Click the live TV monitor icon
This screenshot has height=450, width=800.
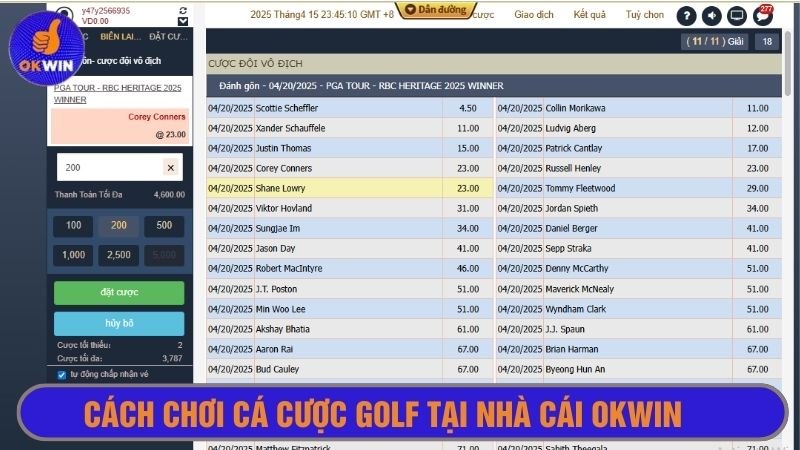737,16
